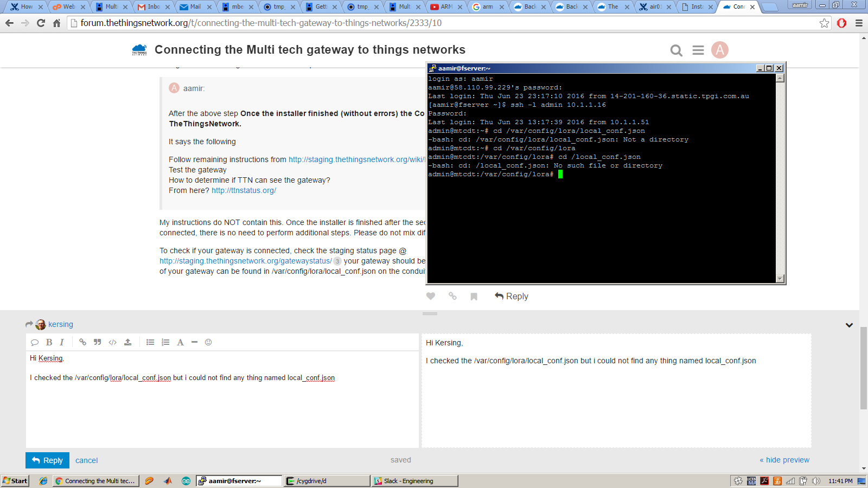Open staging gatewaystatus link
This screenshot has width=868, height=488.
[245, 261]
